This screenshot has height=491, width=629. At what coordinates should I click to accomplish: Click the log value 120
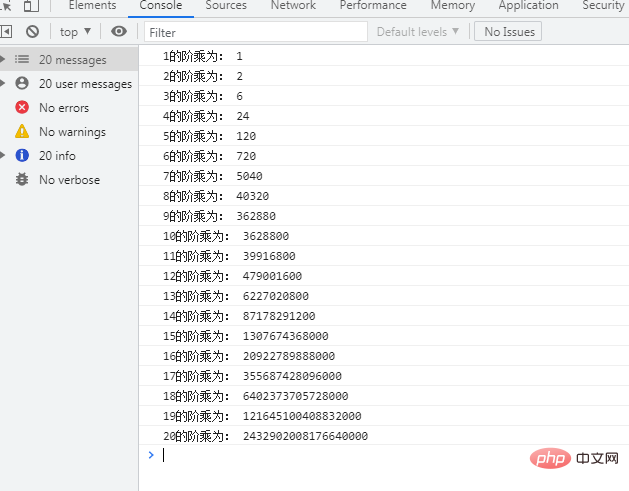point(246,136)
